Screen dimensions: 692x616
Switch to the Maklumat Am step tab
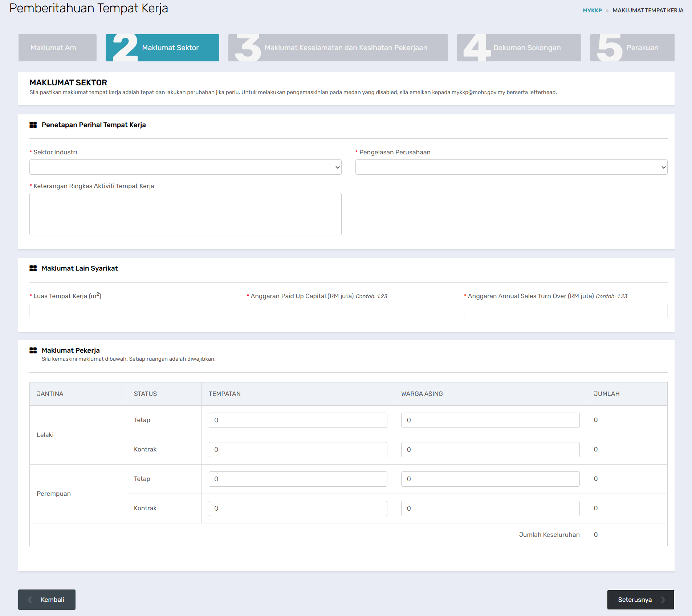[x=57, y=48]
